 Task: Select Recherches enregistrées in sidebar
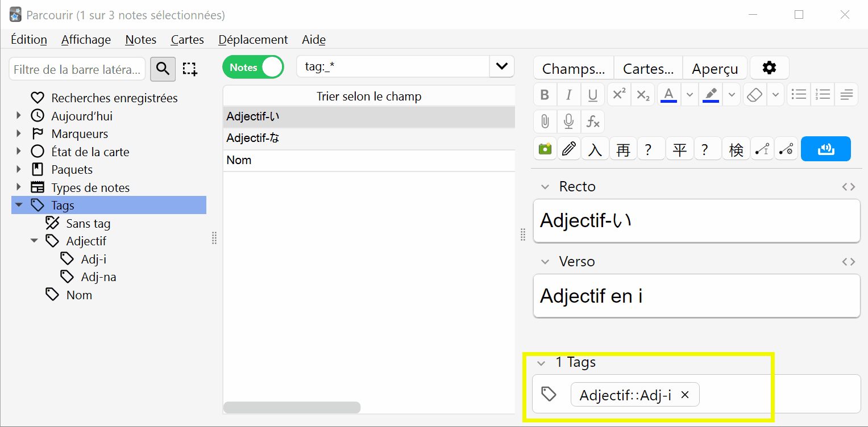[114, 98]
